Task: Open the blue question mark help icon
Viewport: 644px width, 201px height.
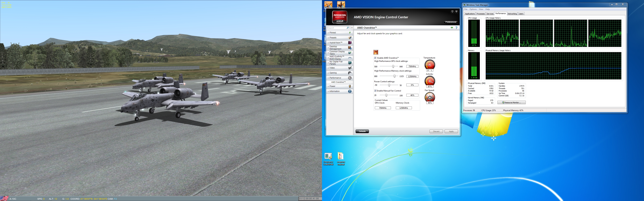Action: [456, 28]
